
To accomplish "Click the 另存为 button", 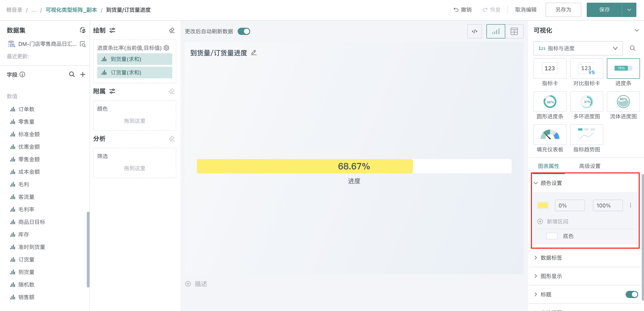I will [563, 10].
